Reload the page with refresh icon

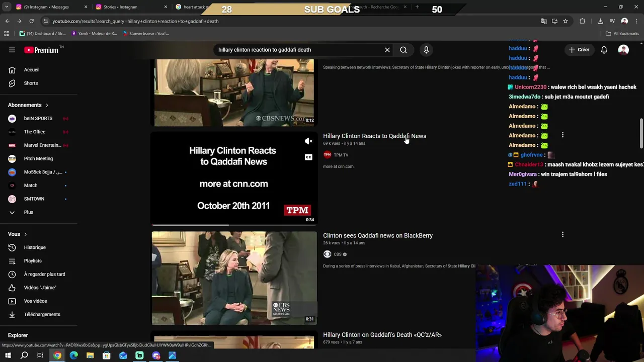[x=31, y=21]
